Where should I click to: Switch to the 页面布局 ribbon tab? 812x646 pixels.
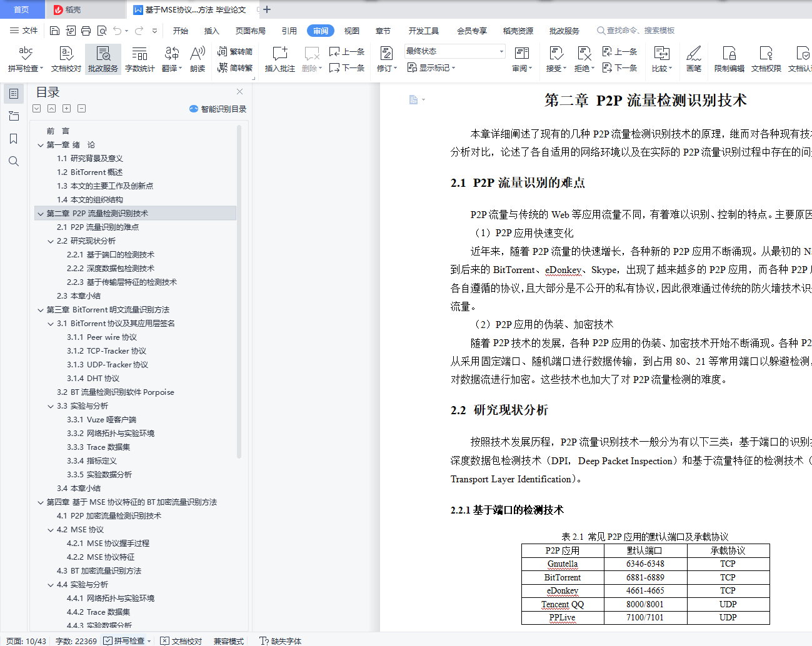pyautogui.click(x=251, y=31)
